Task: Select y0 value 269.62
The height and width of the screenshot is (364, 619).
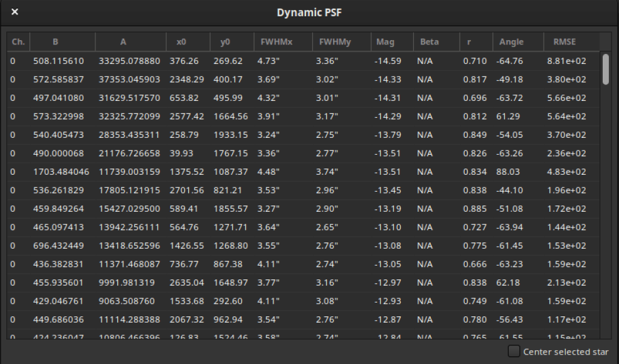Action: coord(228,61)
